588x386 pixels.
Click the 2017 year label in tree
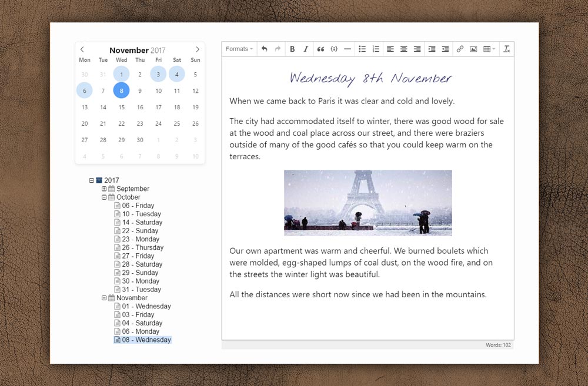[x=111, y=180]
